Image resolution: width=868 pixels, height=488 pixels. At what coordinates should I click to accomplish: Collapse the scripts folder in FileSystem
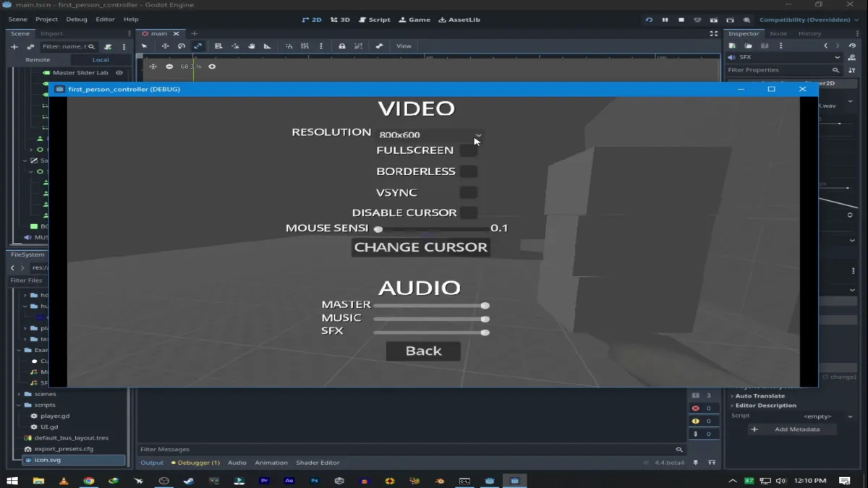point(20,405)
